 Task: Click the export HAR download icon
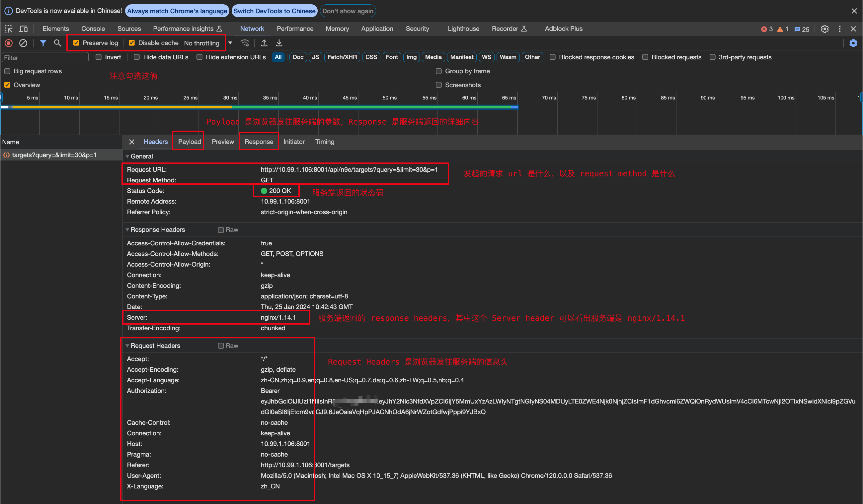pyautogui.click(x=279, y=43)
